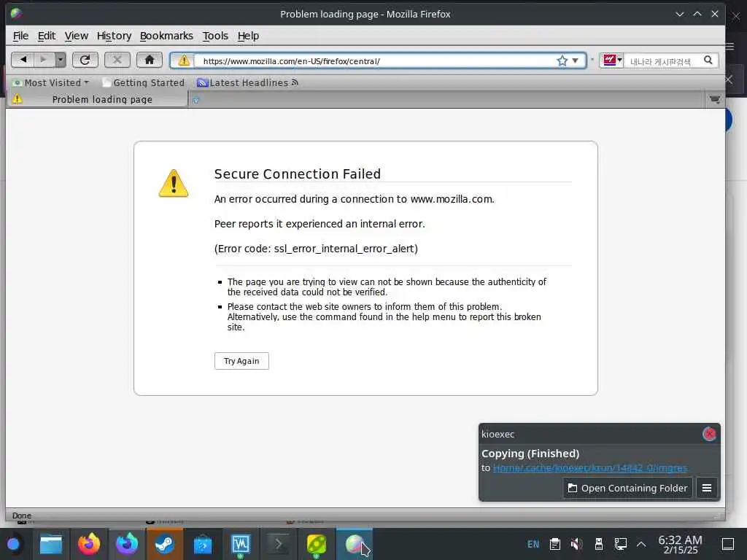Launch the blue-purple Firefox Nightly taskbar icon

pyautogui.click(x=127, y=544)
